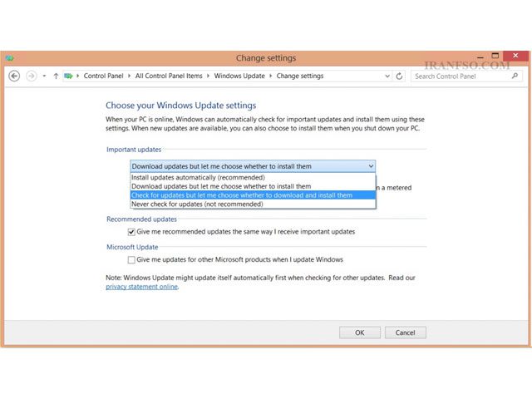Image resolution: width=532 pixels, height=399 pixels.
Task: Click the Cancel button
Action: click(405, 332)
